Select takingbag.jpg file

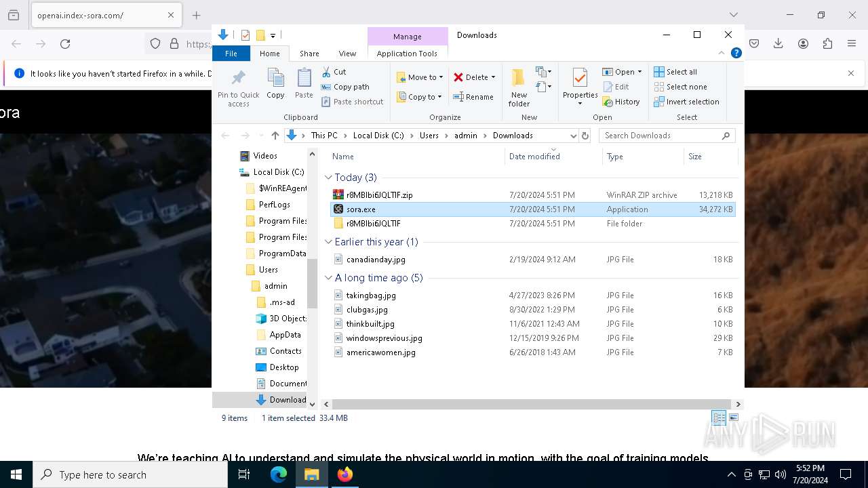(532, 296)
